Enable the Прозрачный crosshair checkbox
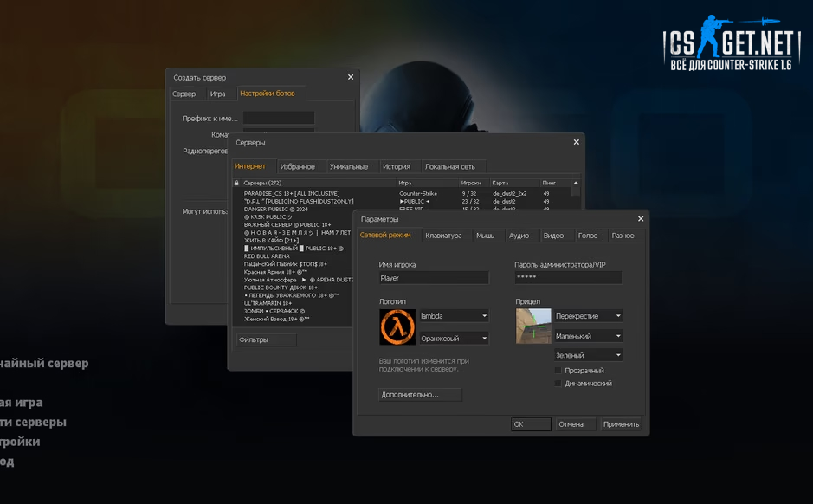The image size is (813, 504). click(x=558, y=371)
